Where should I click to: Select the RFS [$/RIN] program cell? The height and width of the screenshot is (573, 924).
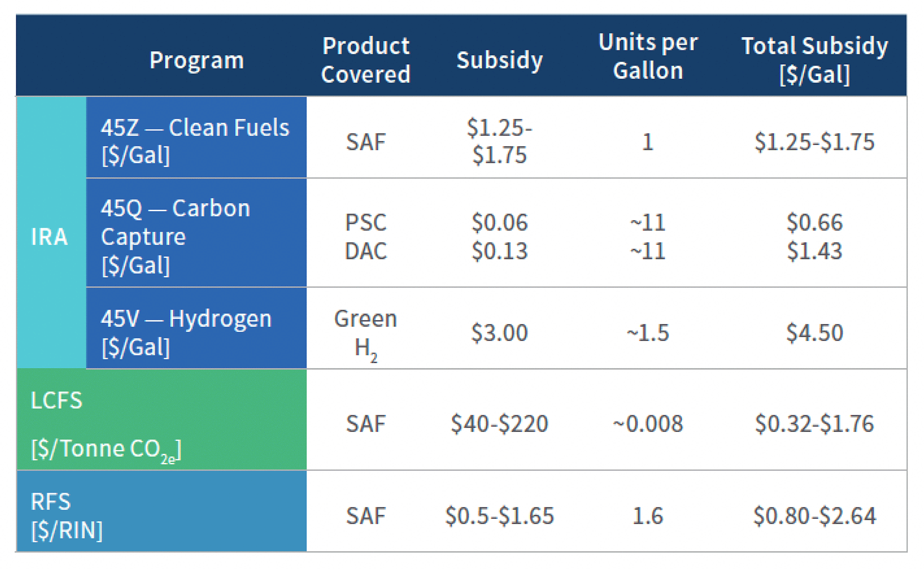(67, 515)
